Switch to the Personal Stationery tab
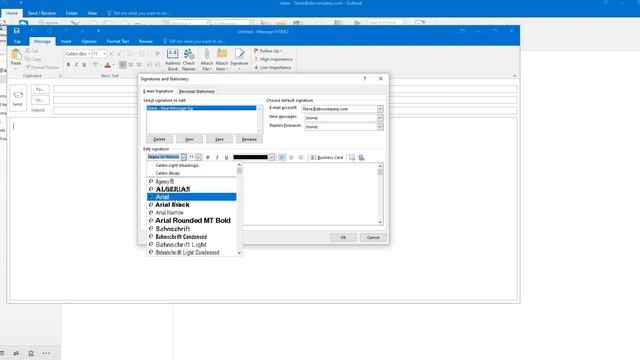The width and height of the screenshot is (640, 360). point(197,91)
